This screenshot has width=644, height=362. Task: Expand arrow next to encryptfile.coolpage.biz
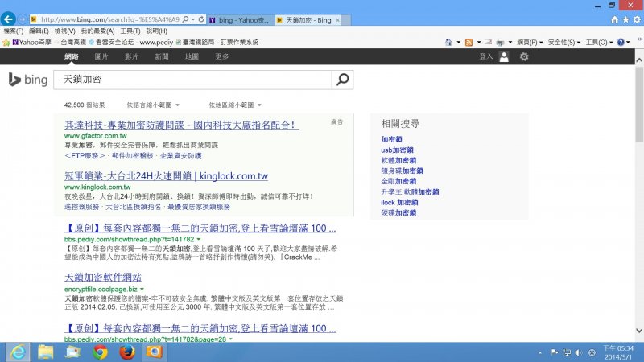coord(142,289)
